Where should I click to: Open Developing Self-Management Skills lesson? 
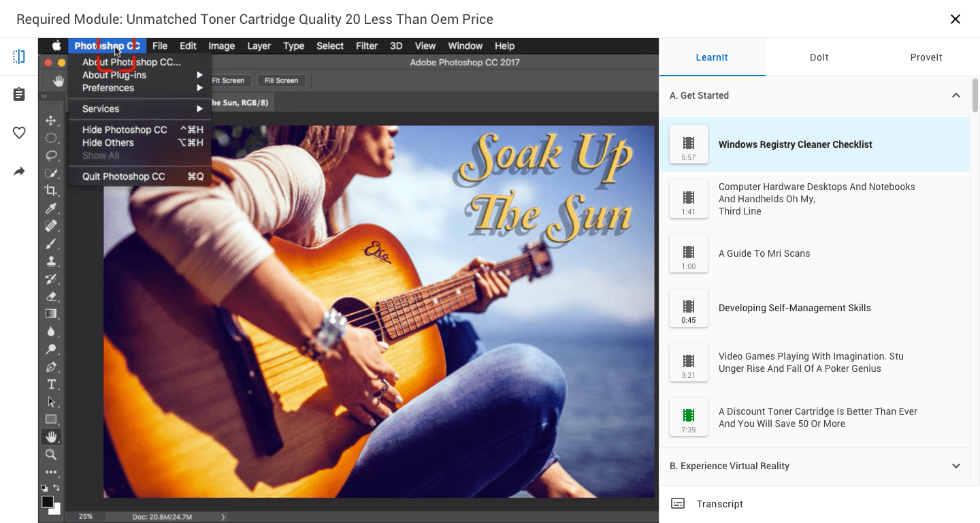click(x=815, y=308)
